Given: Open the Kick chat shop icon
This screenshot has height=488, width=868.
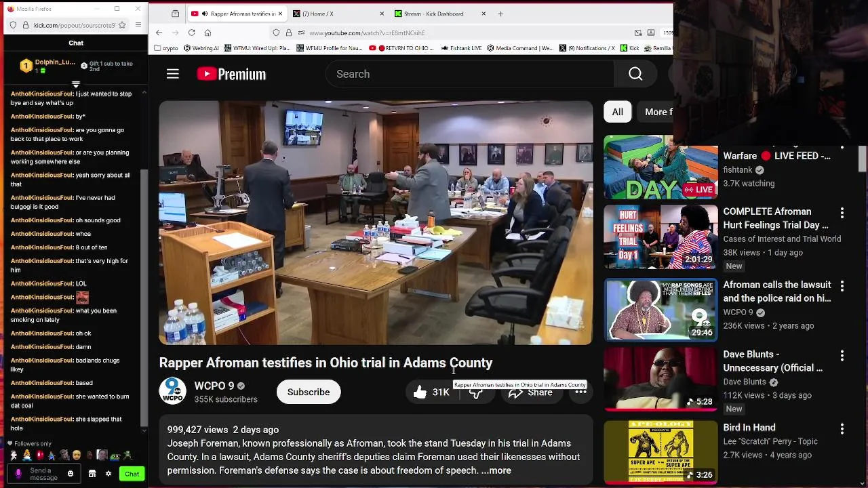Looking at the screenshot, I should click(92, 474).
